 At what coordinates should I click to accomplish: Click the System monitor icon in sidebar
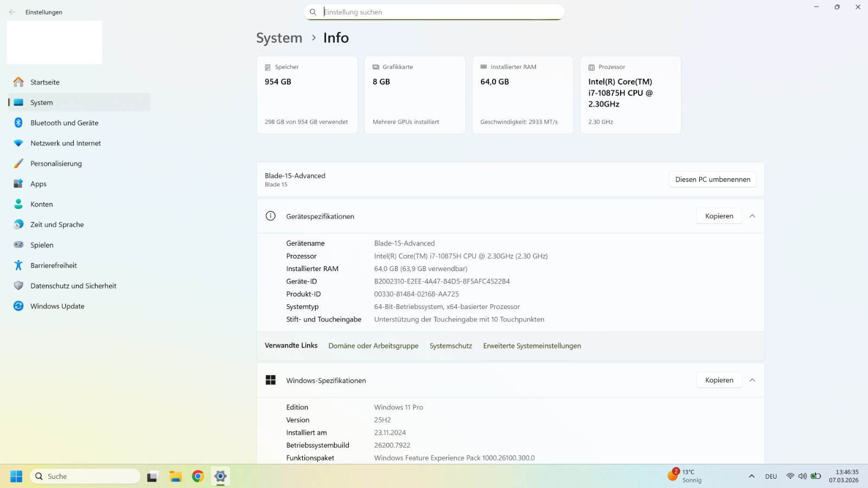18,102
